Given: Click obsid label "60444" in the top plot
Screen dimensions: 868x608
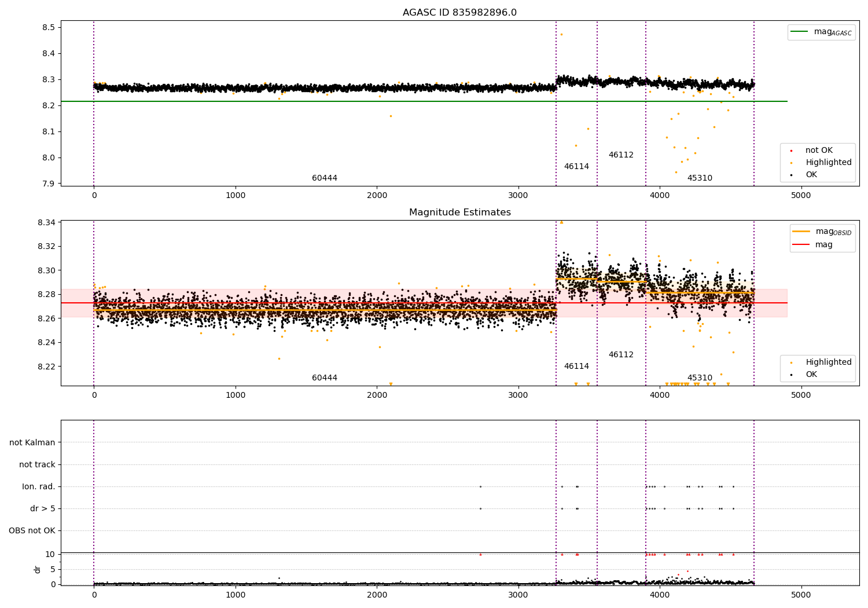Looking at the screenshot, I should point(325,178).
